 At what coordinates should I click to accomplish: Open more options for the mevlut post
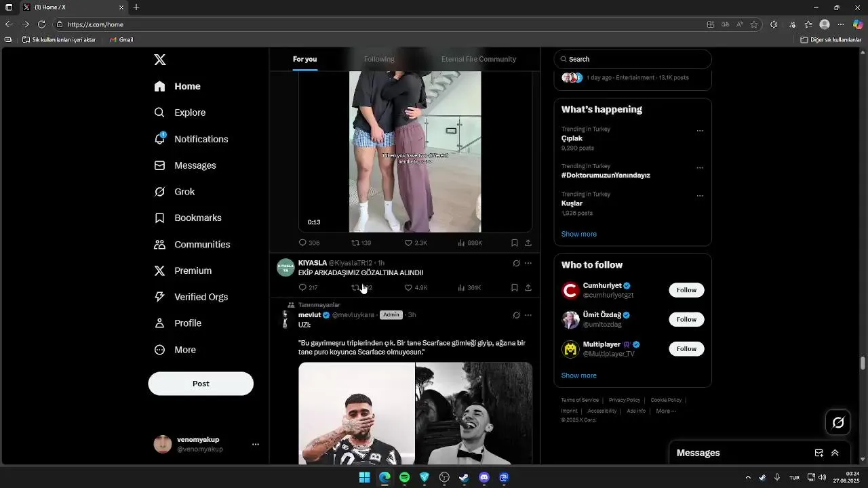pos(528,315)
